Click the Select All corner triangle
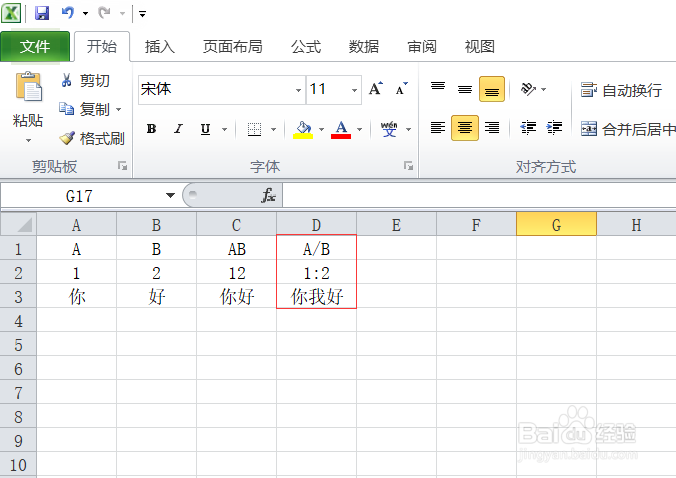Image resolution: width=676 pixels, height=478 pixels. (19, 224)
